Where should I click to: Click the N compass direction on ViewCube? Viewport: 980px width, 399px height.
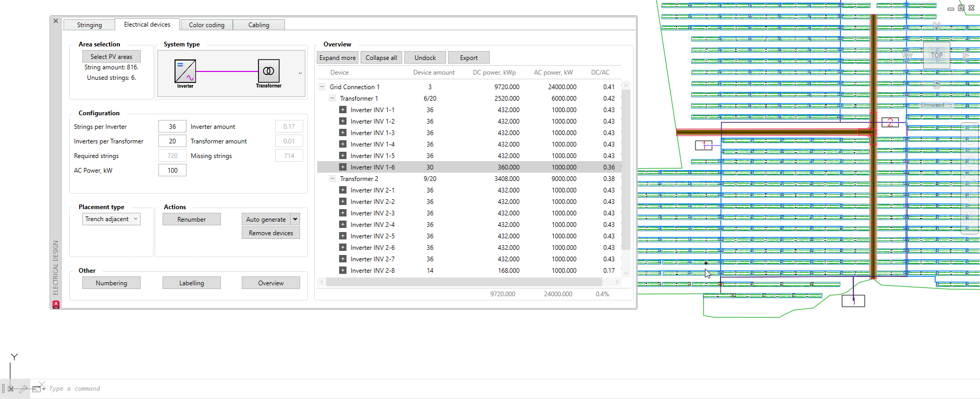coord(937,26)
